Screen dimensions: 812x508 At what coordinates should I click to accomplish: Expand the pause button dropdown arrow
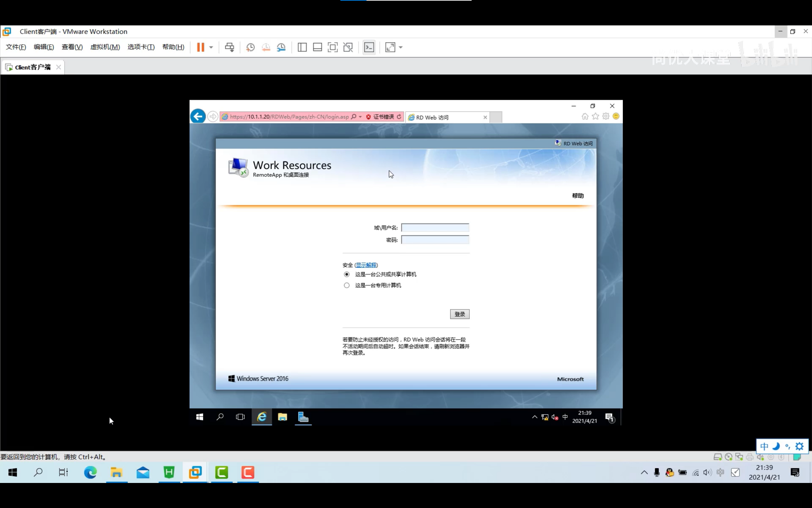tap(211, 47)
